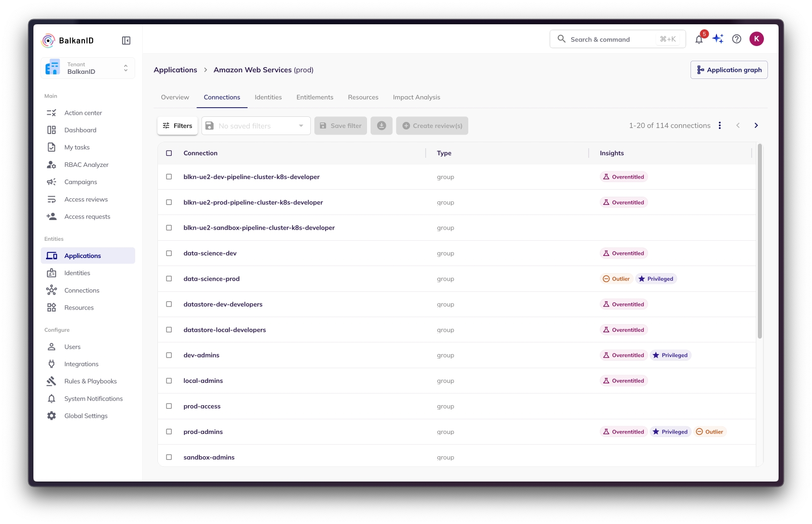Open the Filters button
This screenshot has width=812, height=524.
click(178, 126)
